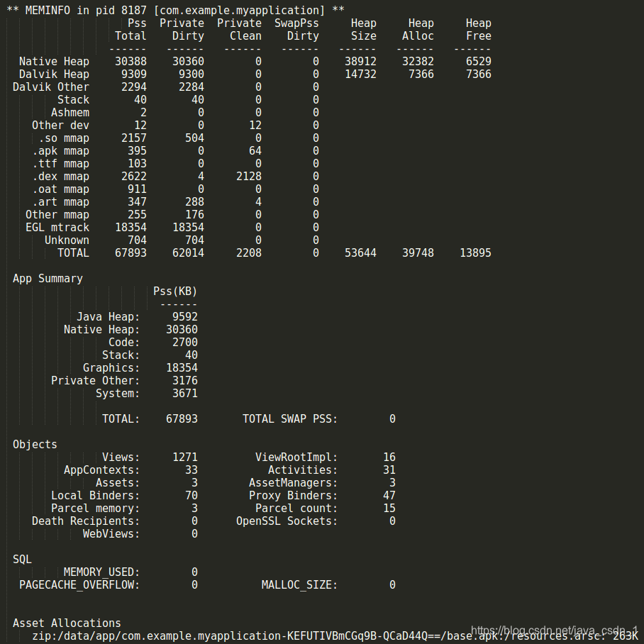This screenshot has height=644, width=644.
Task: Click the MEMORY_USED: label
Action: [x=102, y=572]
